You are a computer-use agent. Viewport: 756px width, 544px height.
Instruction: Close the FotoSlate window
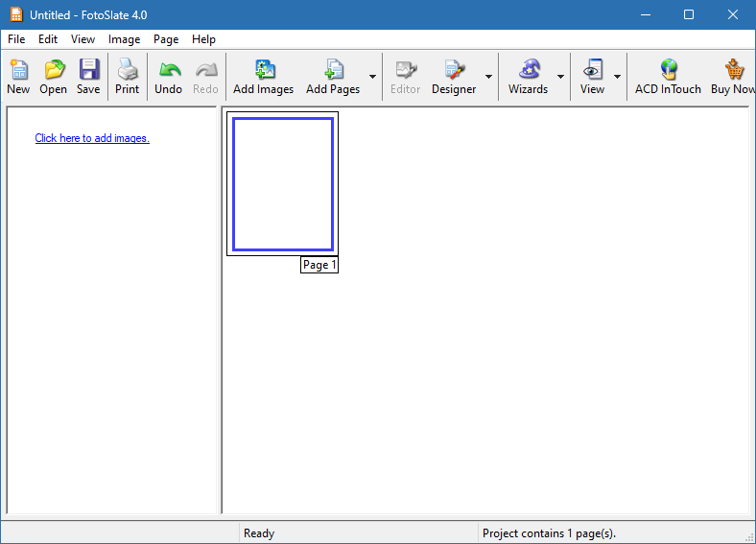click(733, 15)
